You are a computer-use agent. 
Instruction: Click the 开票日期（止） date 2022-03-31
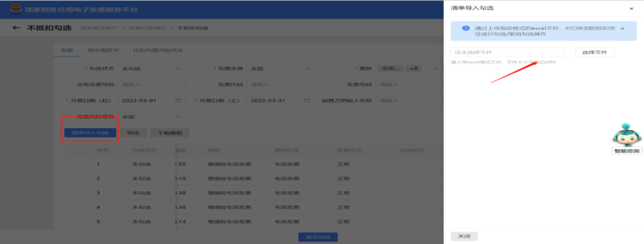tap(268, 101)
